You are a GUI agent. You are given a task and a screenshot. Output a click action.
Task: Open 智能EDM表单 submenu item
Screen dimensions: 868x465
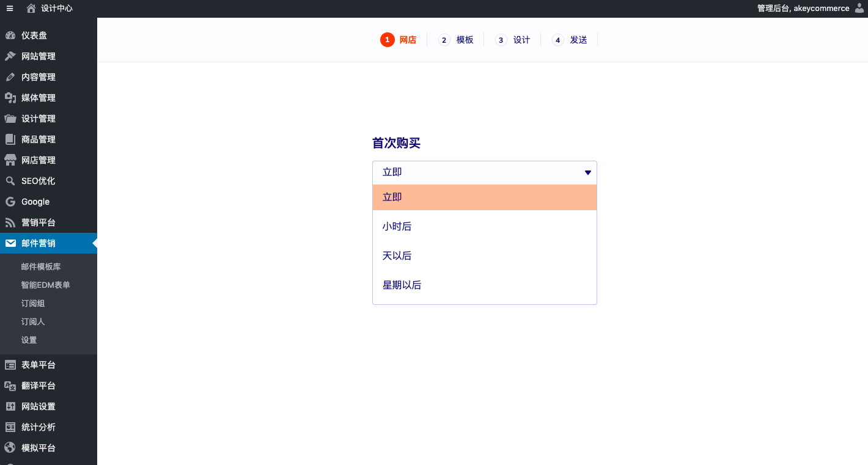click(45, 285)
